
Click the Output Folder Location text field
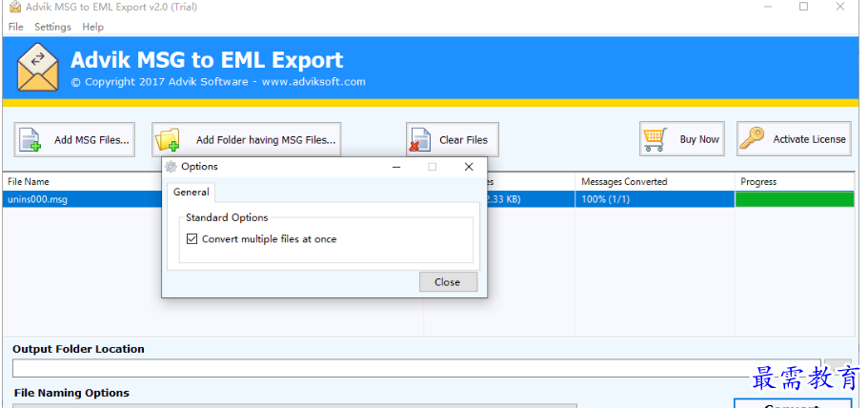pyautogui.click(x=416, y=368)
